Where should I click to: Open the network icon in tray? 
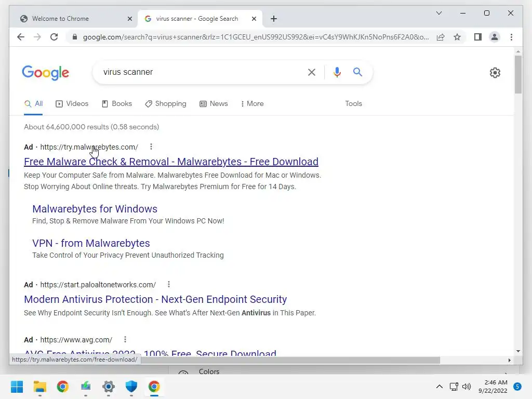(x=454, y=387)
